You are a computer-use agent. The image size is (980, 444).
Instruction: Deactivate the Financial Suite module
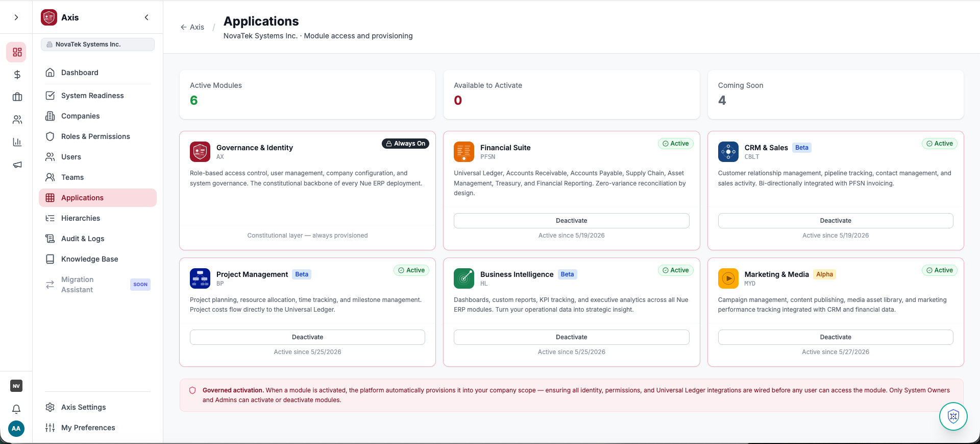pos(572,221)
